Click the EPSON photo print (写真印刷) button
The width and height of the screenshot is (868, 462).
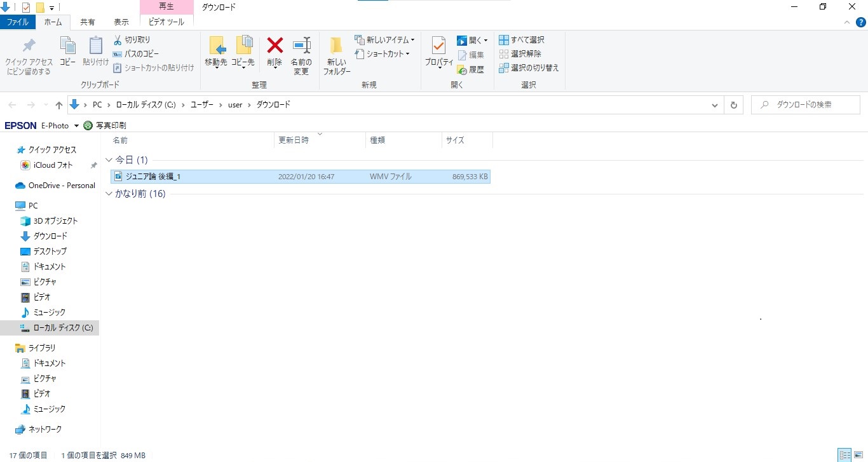[x=105, y=125]
